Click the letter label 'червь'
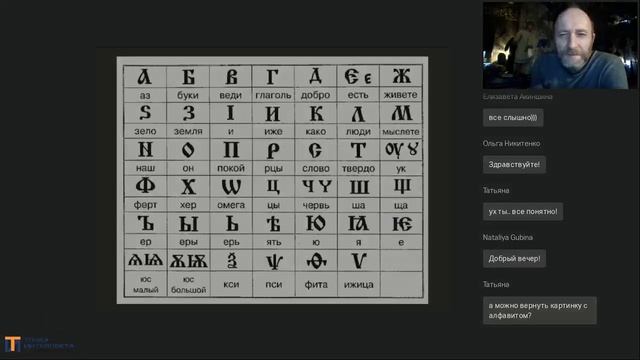This screenshot has height=360, width=640. (316, 205)
